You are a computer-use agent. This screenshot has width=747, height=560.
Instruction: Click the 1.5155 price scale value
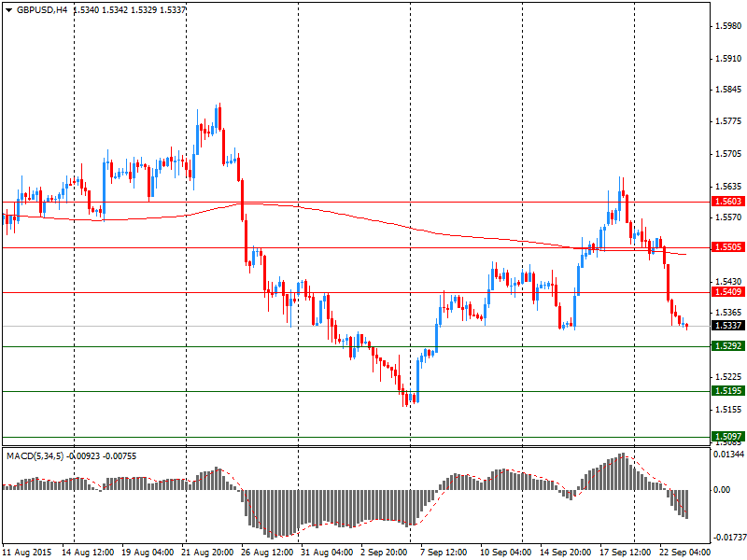(x=729, y=409)
